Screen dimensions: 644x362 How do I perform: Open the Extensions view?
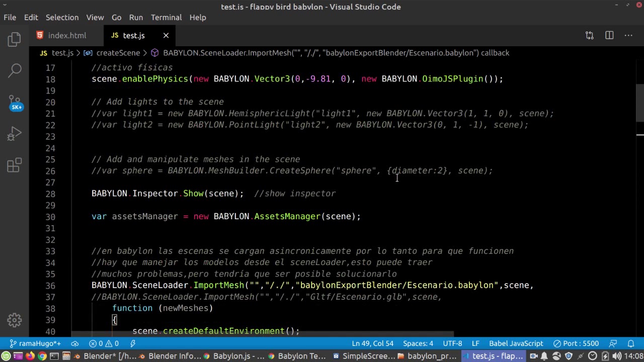pos(15,165)
